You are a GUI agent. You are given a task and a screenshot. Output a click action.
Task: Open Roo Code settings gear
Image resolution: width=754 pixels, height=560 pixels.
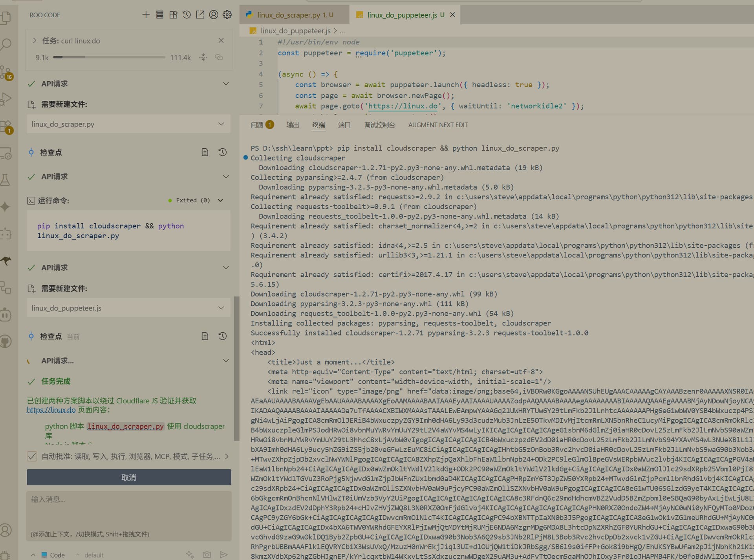click(227, 15)
